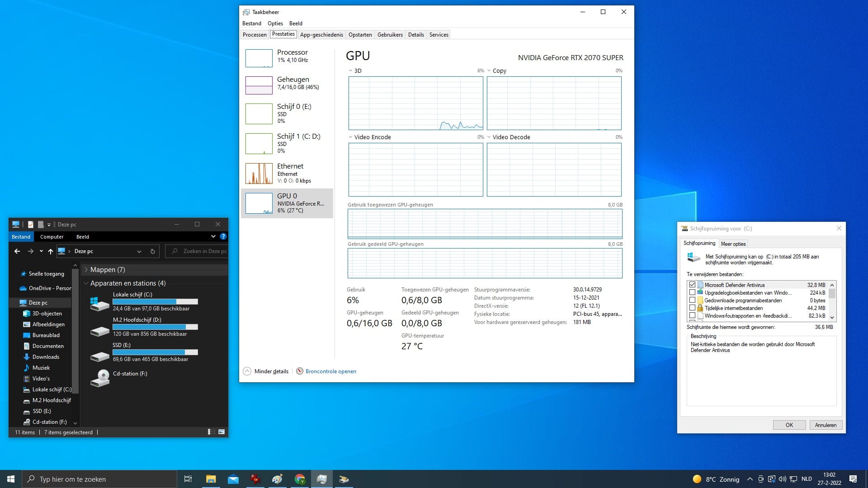This screenshot has height=488, width=868.
Task: Click the Snelle toegang star icon
Action: coord(24,274)
